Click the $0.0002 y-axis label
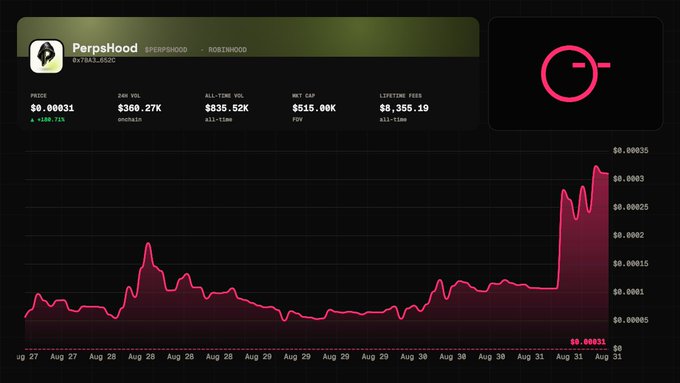The width and height of the screenshot is (680, 383). click(628, 235)
